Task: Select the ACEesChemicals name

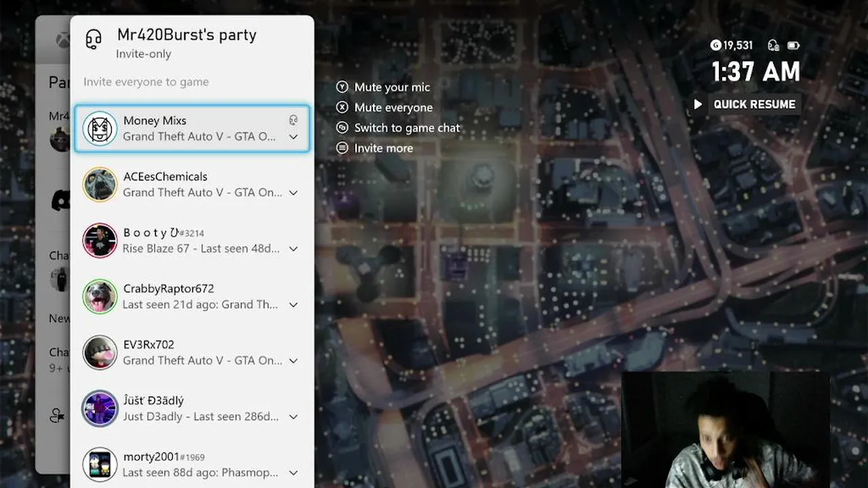Action: click(x=165, y=176)
